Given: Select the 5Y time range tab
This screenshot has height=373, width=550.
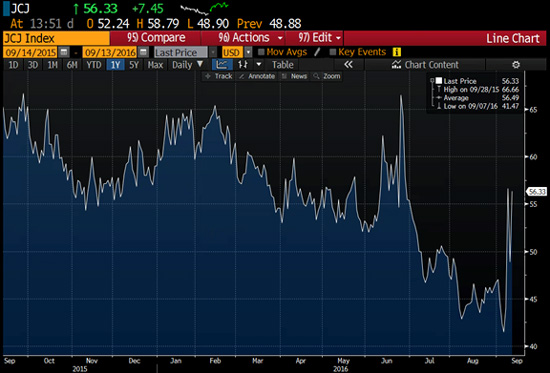Looking at the screenshot, I should [134, 65].
